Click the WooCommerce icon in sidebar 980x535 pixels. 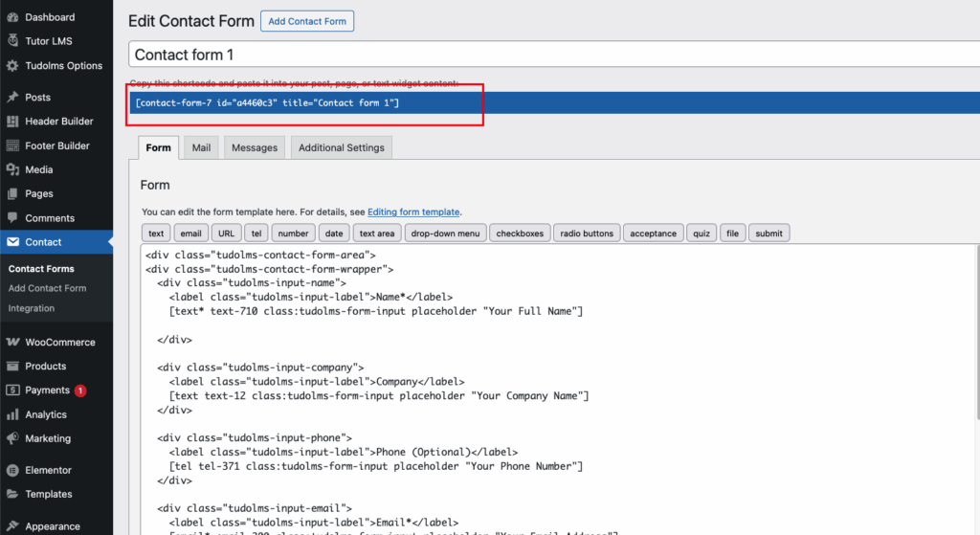(12, 342)
